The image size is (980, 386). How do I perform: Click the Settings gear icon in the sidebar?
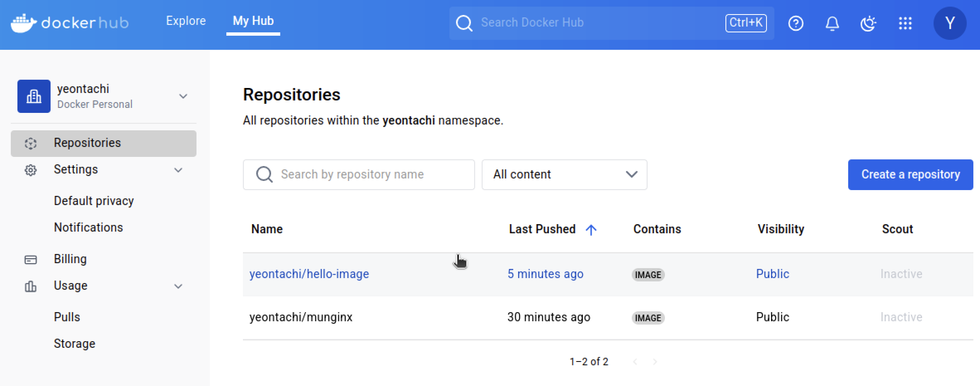click(x=31, y=170)
